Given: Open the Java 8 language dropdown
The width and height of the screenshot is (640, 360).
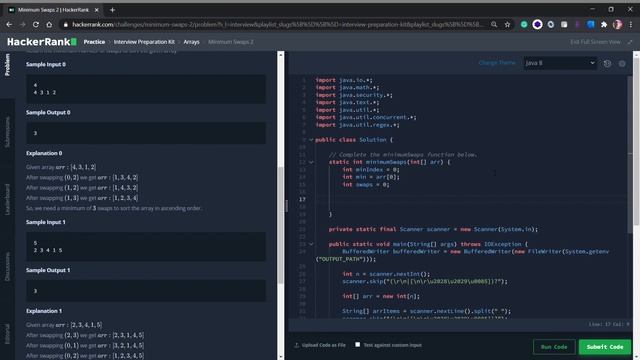Looking at the screenshot, I should 560,63.
